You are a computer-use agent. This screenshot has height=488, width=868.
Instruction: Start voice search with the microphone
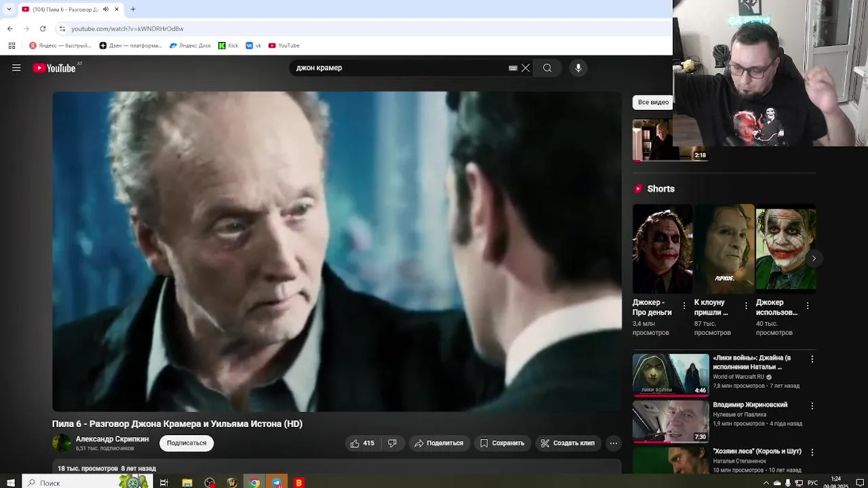[x=578, y=68]
